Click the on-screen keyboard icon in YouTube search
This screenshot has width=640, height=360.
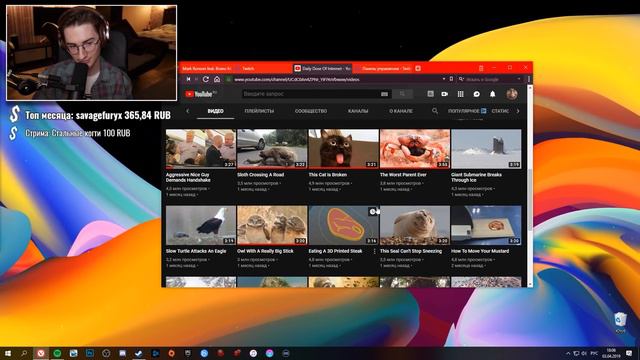(384, 94)
